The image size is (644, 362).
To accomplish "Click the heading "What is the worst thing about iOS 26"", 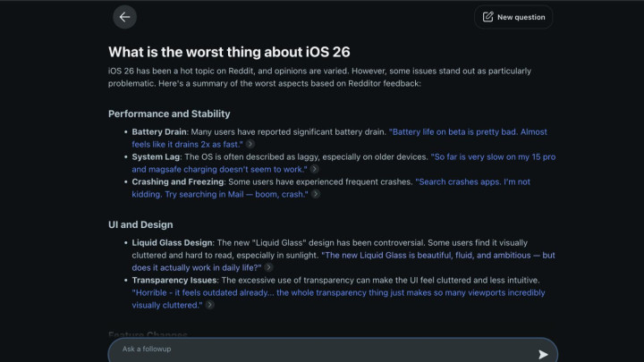I will [229, 52].
